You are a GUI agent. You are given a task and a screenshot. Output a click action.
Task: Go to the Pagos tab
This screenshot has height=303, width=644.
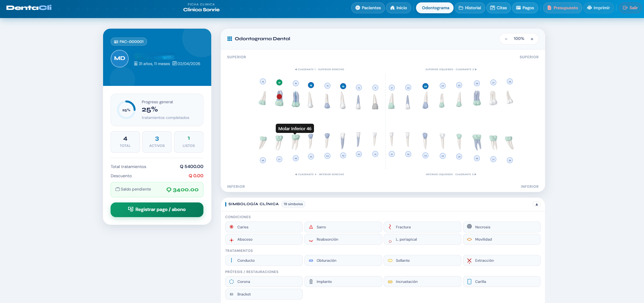(525, 8)
